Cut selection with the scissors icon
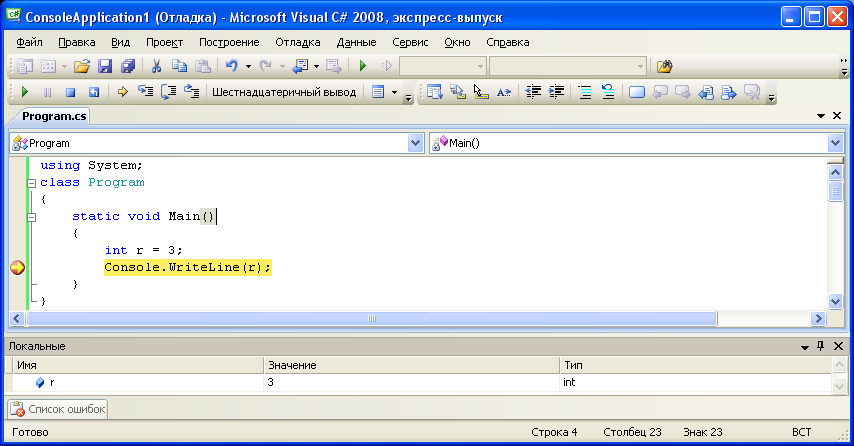This screenshot has width=854, height=446. [x=156, y=66]
